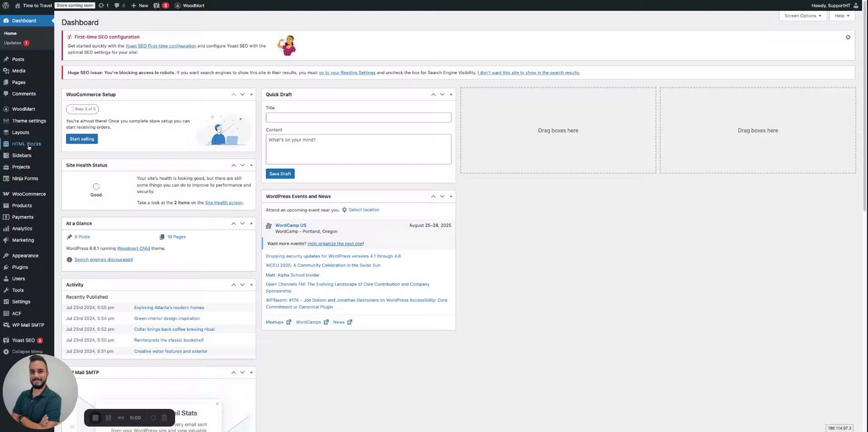Open the WordCamp US event link
The height and width of the screenshot is (432, 868).
pos(291,225)
